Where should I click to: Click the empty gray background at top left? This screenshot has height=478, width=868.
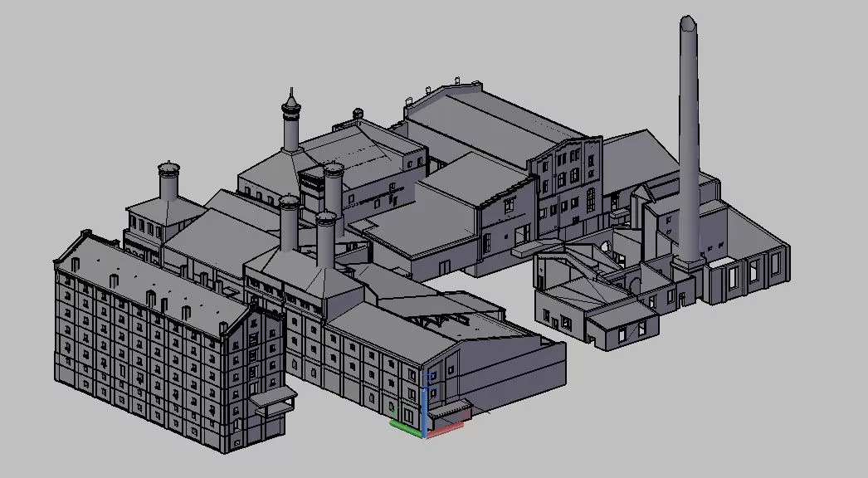[83, 66]
